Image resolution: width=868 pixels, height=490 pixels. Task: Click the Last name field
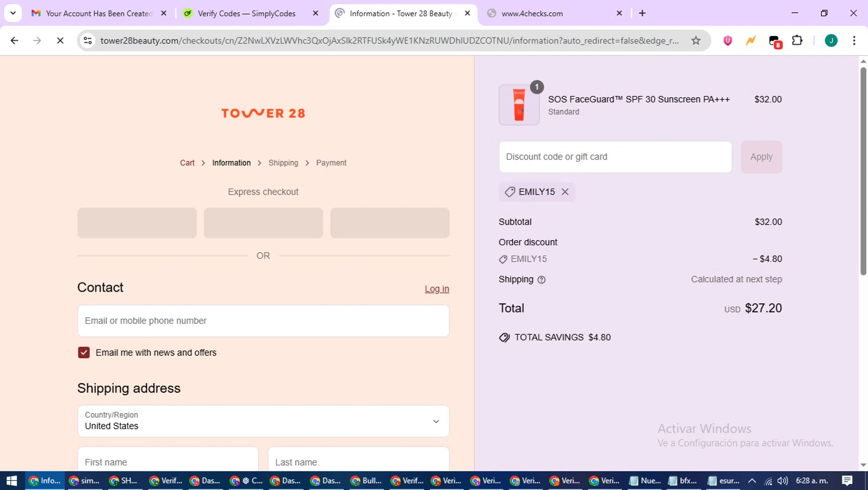click(359, 460)
